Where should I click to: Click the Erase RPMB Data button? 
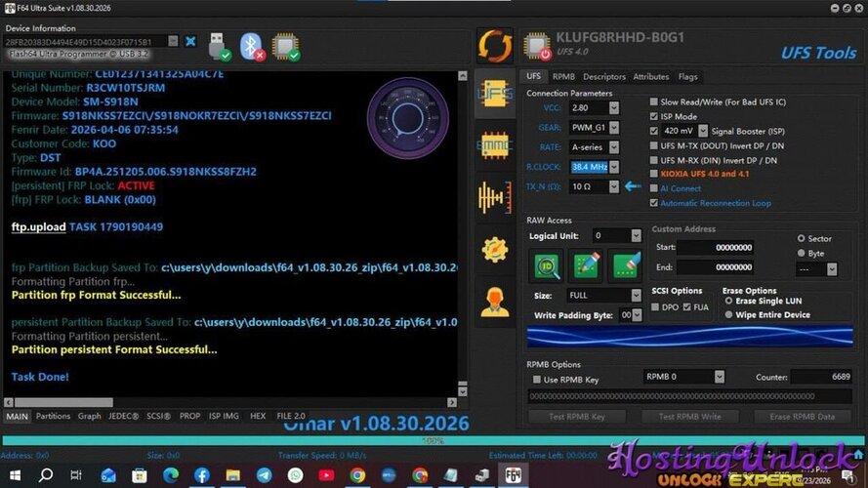pos(803,417)
